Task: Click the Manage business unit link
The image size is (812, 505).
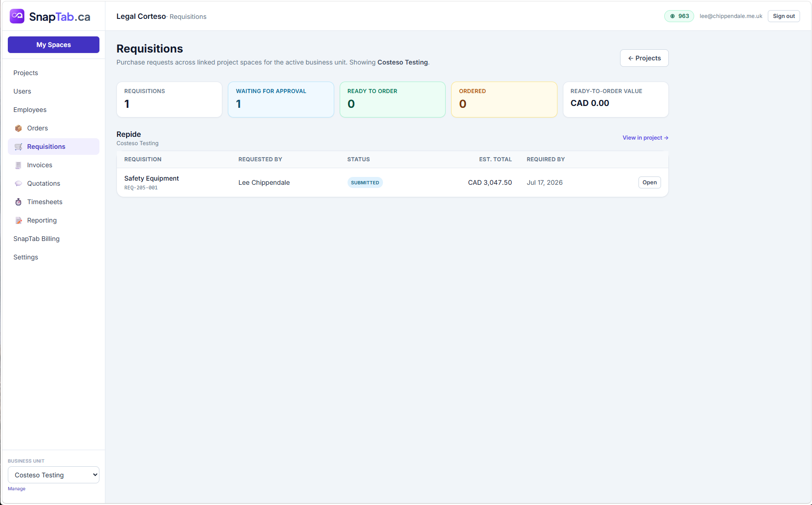Action: [x=17, y=489]
